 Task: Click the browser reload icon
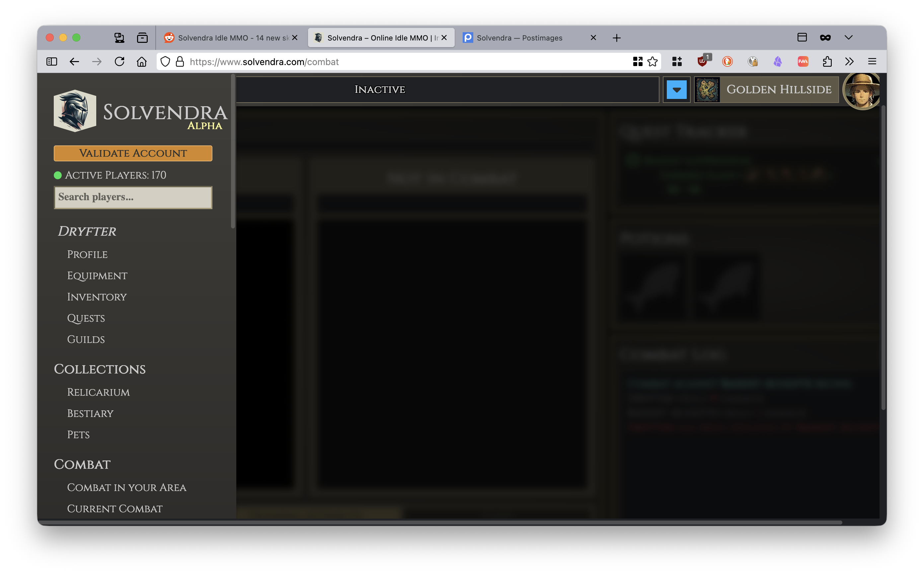pos(119,62)
